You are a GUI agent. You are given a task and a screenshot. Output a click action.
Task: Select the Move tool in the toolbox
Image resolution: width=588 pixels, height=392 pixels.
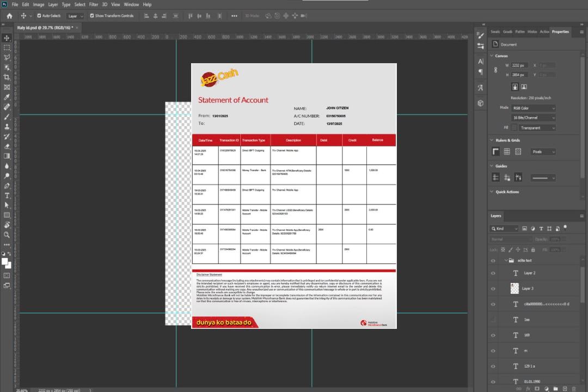[x=7, y=38]
